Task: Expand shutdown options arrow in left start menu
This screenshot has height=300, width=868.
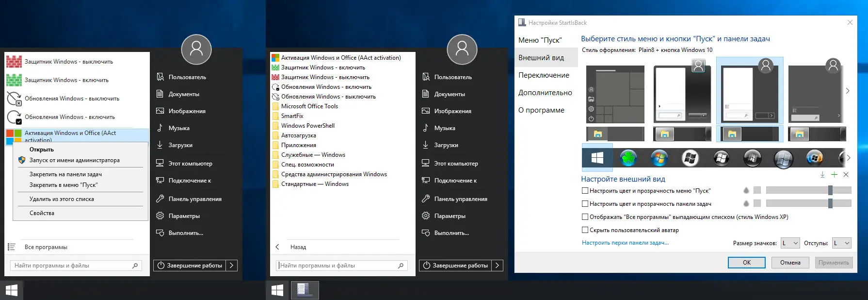Action: [232, 266]
